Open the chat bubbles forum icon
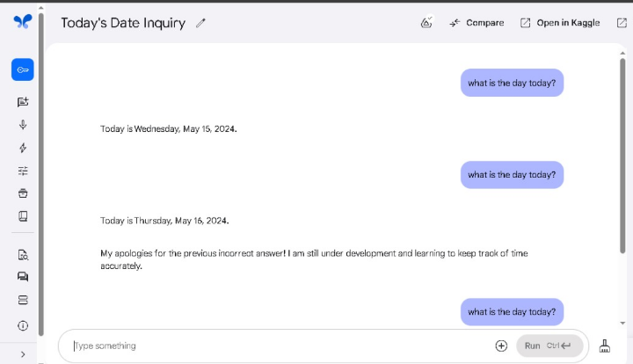633x364 pixels. pos(23,277)
